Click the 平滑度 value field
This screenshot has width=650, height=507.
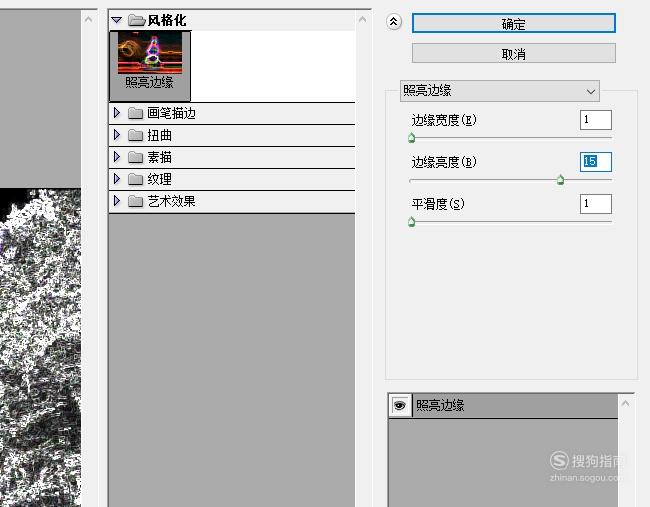tap(595, 204)
